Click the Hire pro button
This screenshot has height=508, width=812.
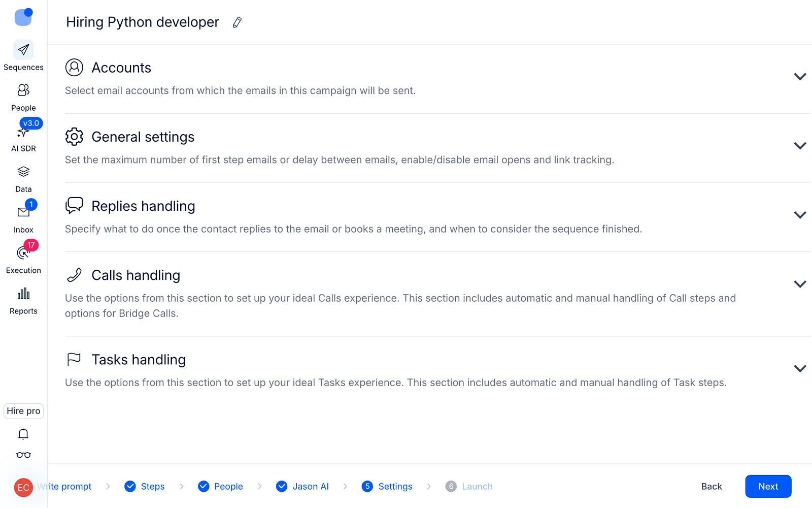(x=23, y=411)
